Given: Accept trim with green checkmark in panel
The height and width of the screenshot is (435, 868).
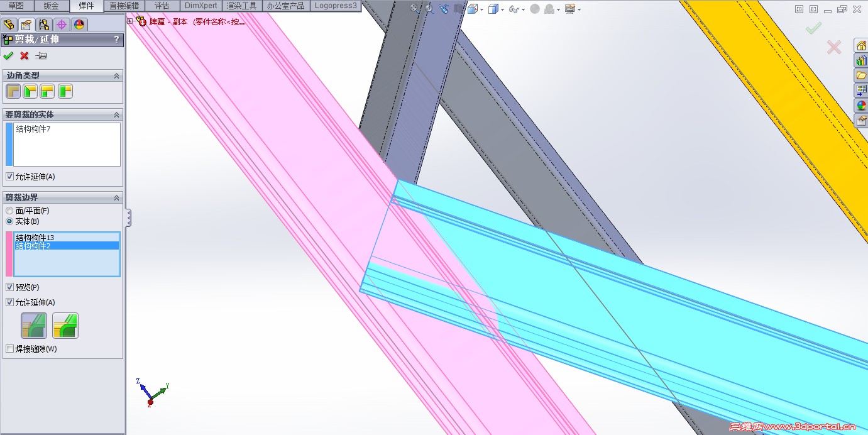Looking at the screenshot, I should tap(8, 56).
